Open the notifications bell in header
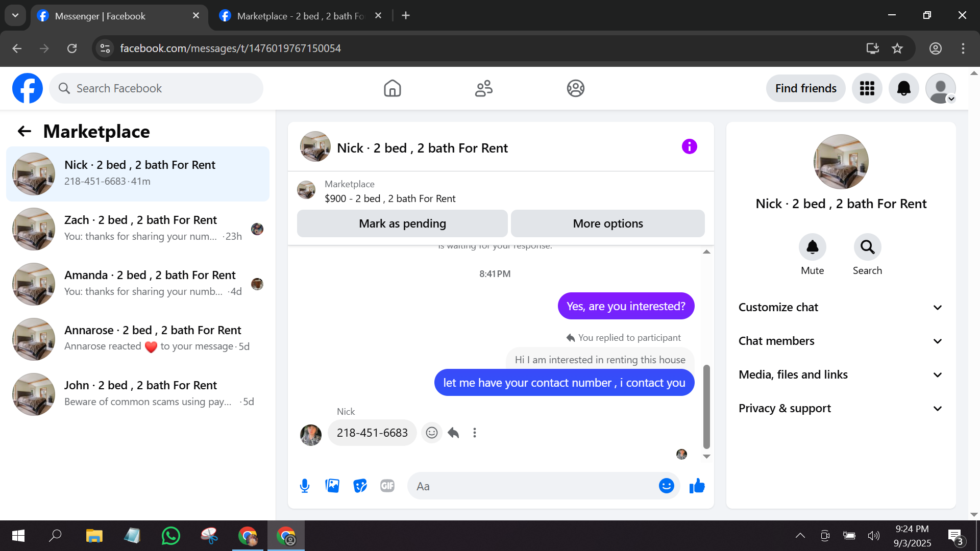Viewport: 980px width, 551px height. (904, 88)
